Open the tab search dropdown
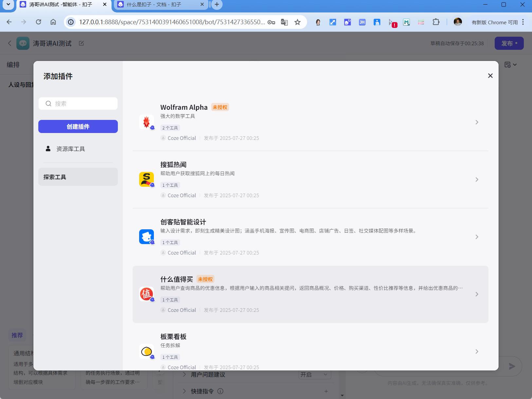532x399 pixels. click(x=8, y=5)
